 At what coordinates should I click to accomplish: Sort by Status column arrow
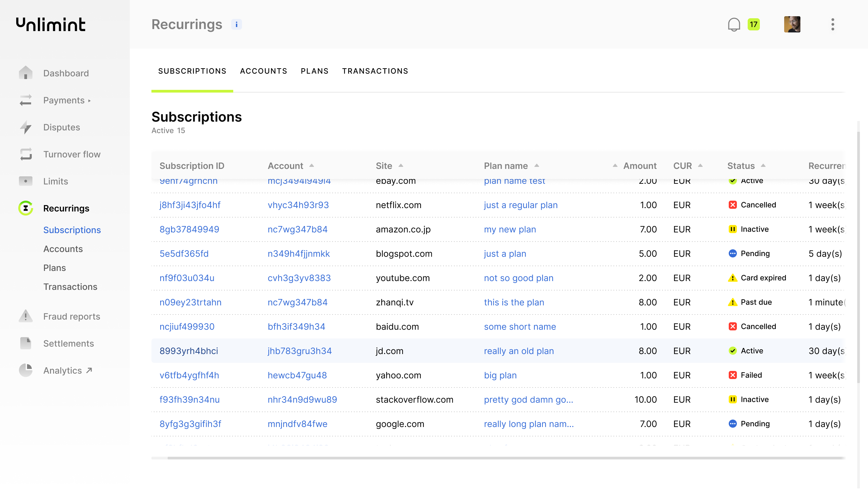click(x=763, y=166)
